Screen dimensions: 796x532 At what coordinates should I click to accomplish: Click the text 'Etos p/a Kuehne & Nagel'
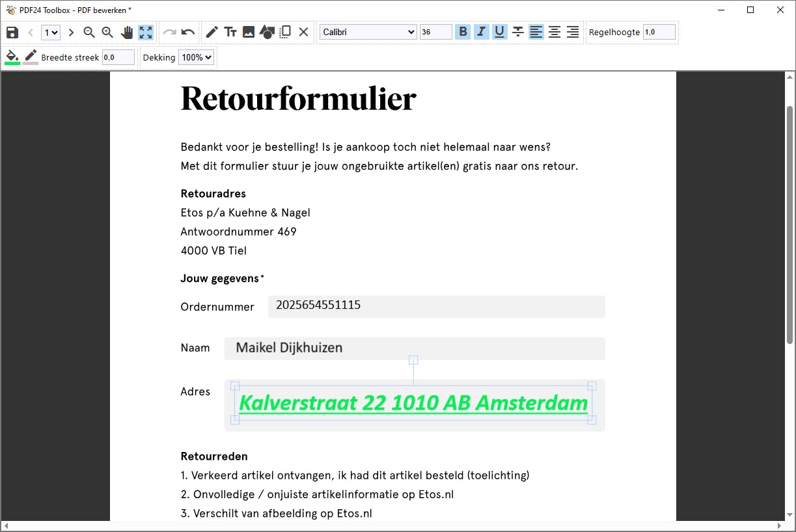click(245, 213)
